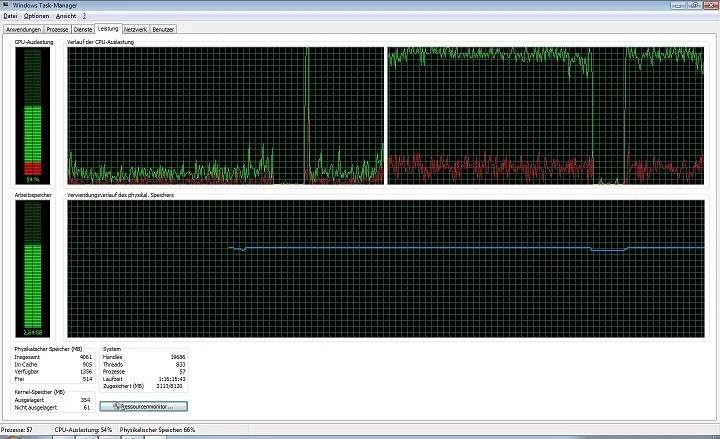Image resolution: width=720 pixels, height=439 pixels.
Task: Click the 'Arbeitsspeicher' group label
Action: point(33,195)
